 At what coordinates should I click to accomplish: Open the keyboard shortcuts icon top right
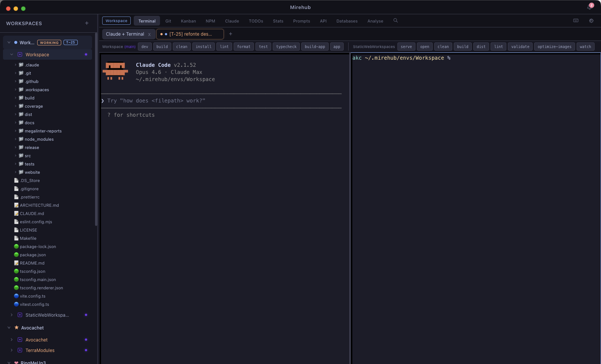(x=575, y=21)
